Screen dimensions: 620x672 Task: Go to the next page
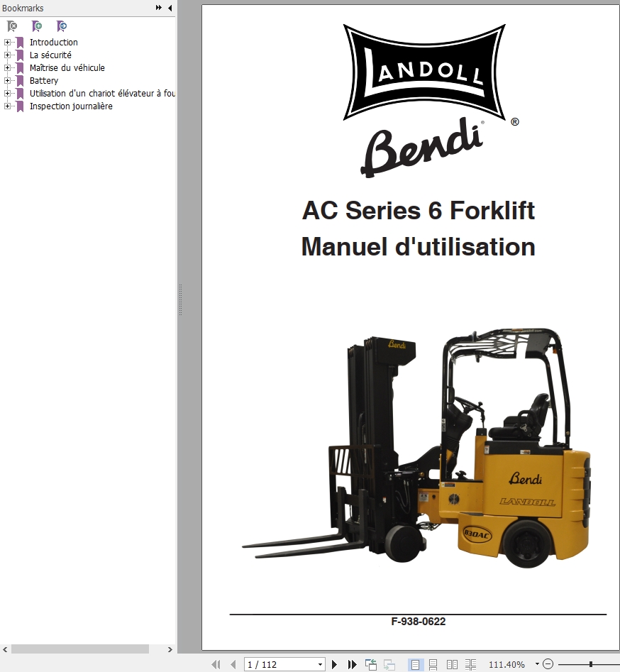click(335, 664)
